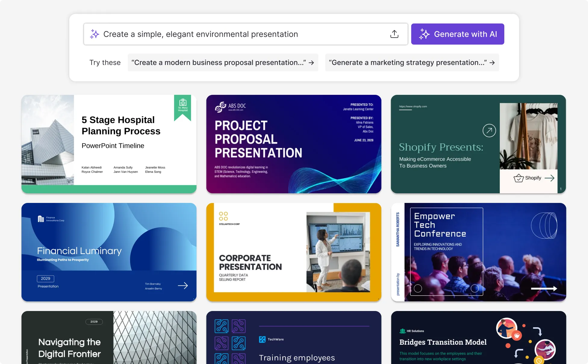Click the arrow on Financial Luminary slide
This screenshot has width=588, height=364.
point(183,285)
